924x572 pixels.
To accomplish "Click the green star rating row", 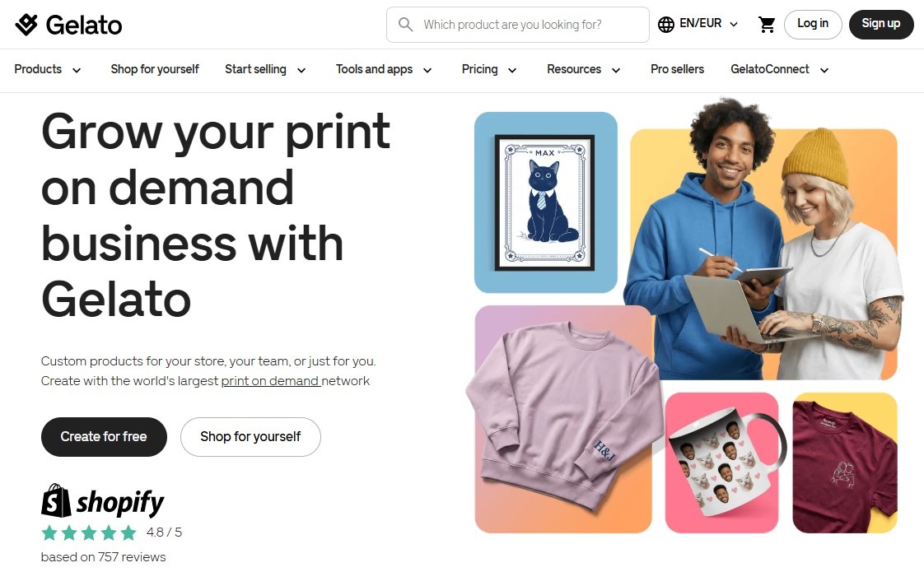I will pos(89,533).
